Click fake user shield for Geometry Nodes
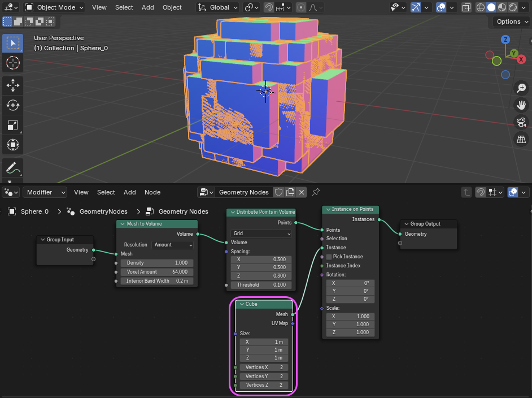532x398 pixels. click(278, 192)
